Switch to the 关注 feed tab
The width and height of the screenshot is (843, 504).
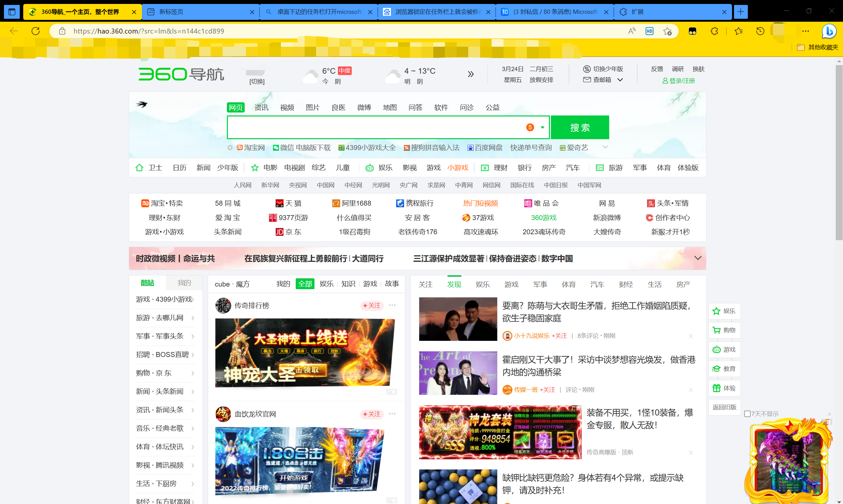click(425, 284)
